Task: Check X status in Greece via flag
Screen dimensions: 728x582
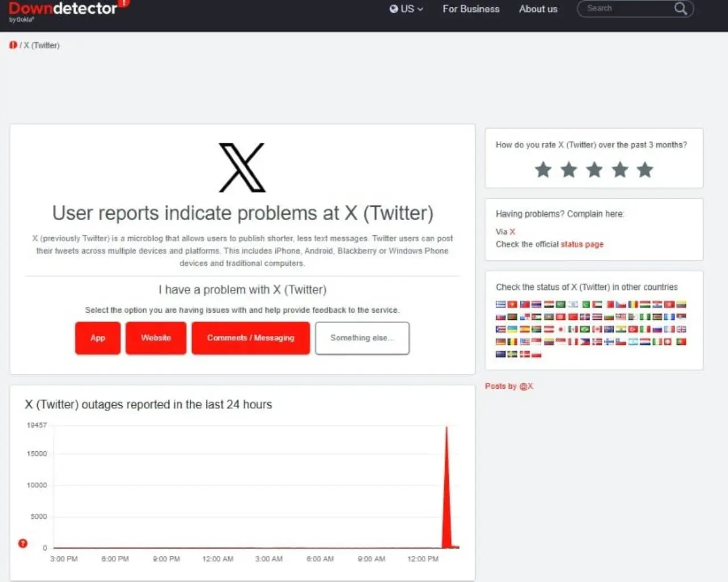Action: tap(500, 305)
